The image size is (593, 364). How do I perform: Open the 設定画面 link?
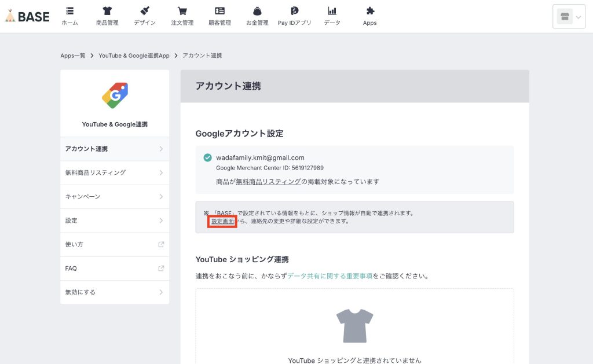coord(222,222)
